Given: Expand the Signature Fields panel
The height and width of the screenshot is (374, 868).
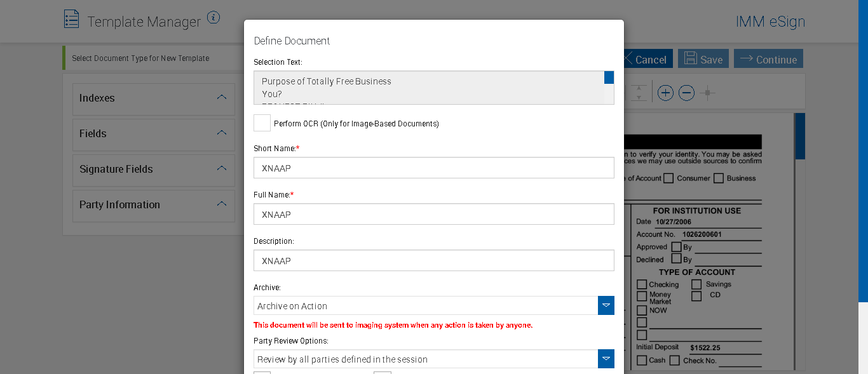Looking at the screenshot, I should [221, 169].
